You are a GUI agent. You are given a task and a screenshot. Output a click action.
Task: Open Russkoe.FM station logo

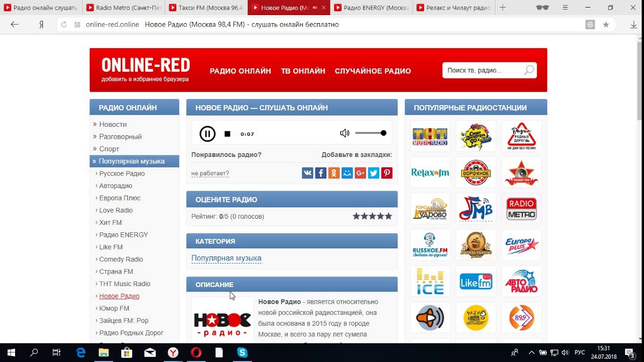click(430, 245)
